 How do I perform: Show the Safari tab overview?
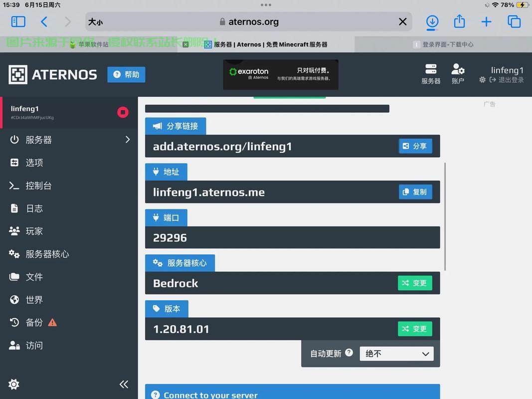click(x=514, y=22)
